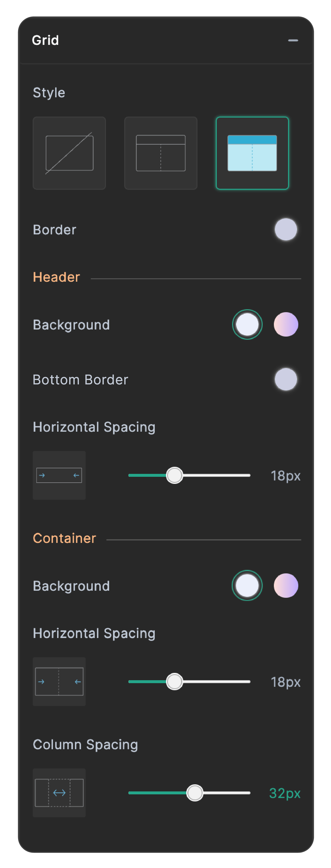Click the Header horizontal spacing icon

point(59,475)
